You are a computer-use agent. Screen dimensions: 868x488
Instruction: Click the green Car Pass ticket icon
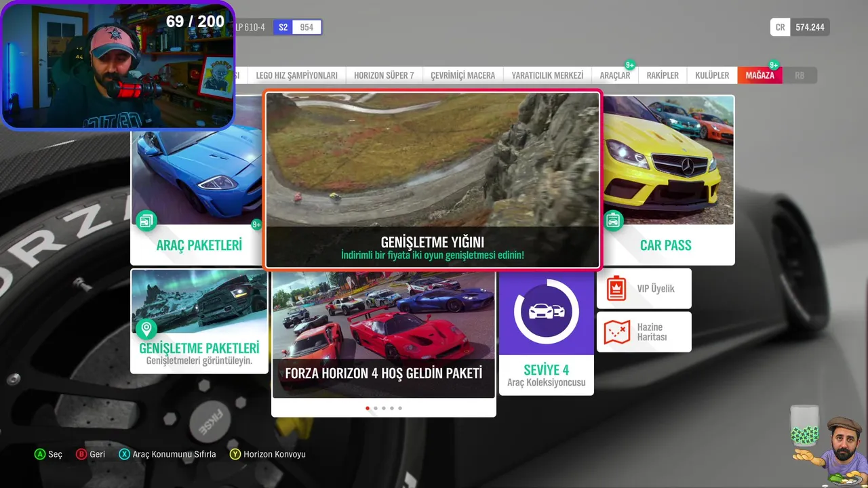point(613,220)
